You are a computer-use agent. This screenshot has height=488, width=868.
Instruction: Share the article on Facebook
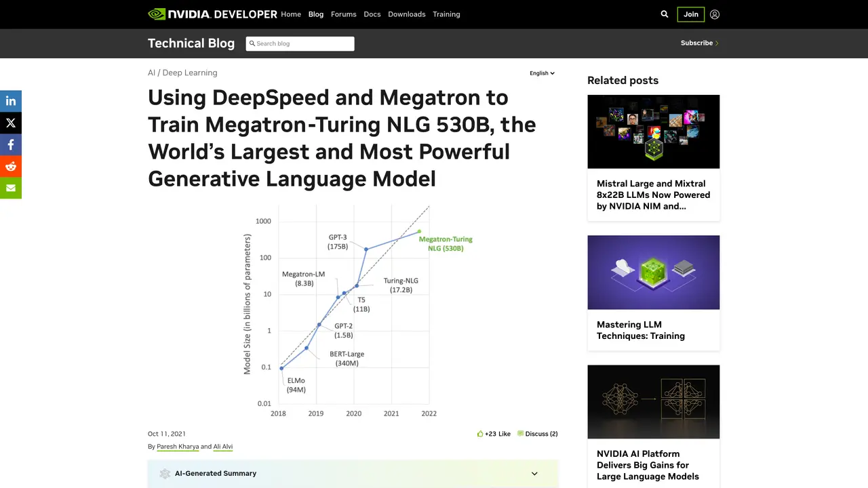click(x=11, y=144)
